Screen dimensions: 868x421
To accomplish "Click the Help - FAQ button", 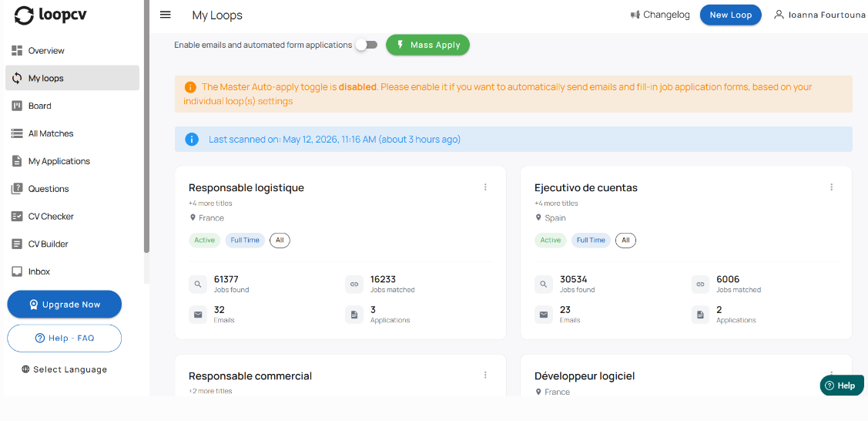I will point(64,338).
